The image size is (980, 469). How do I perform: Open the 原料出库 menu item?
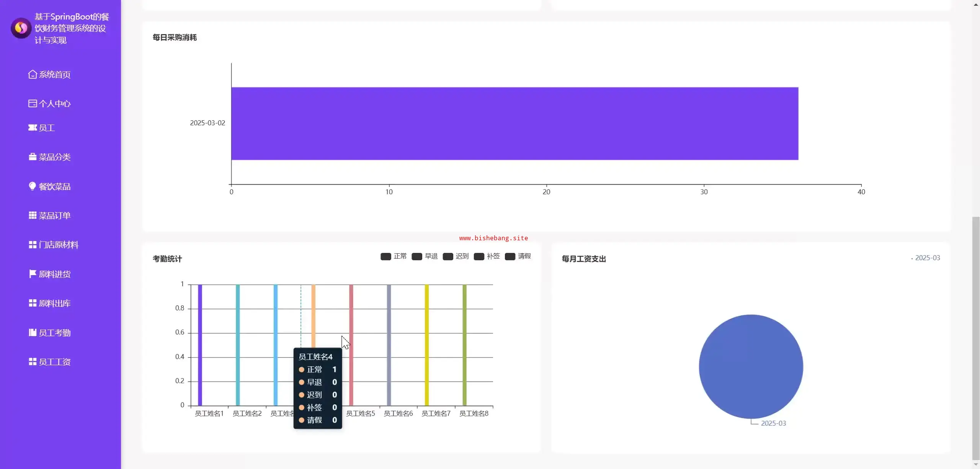54,303
